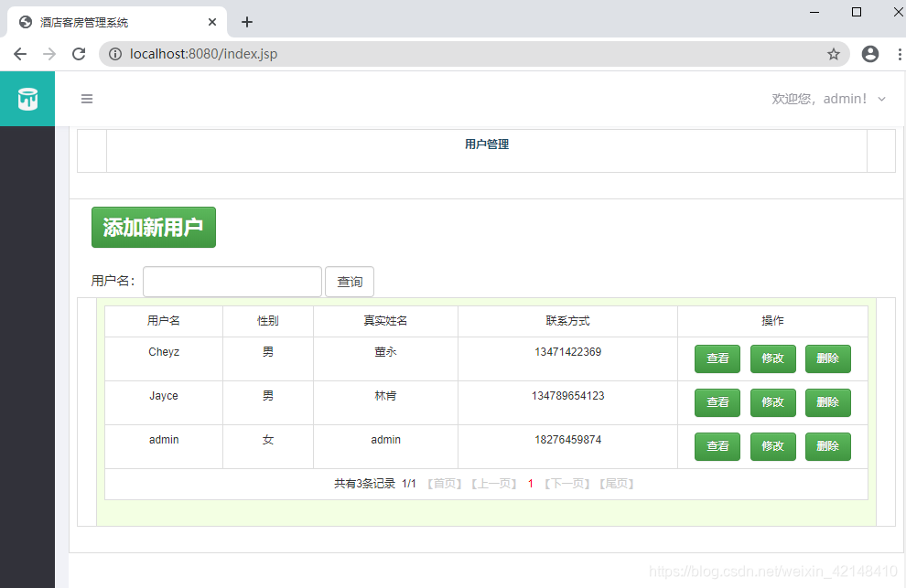Click the 真实姓名 column header
906x588 pixels.
pyautogui.click(x=385, y=321)
